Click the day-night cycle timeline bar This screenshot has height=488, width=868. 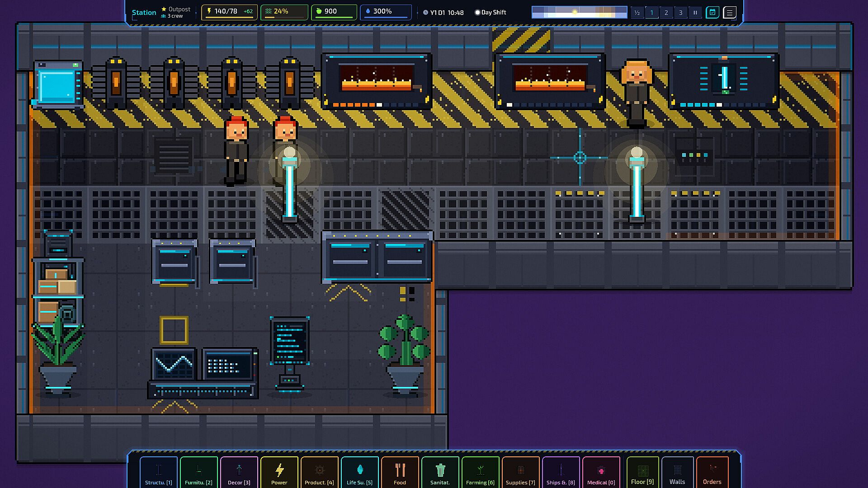(x=579, y=12)
